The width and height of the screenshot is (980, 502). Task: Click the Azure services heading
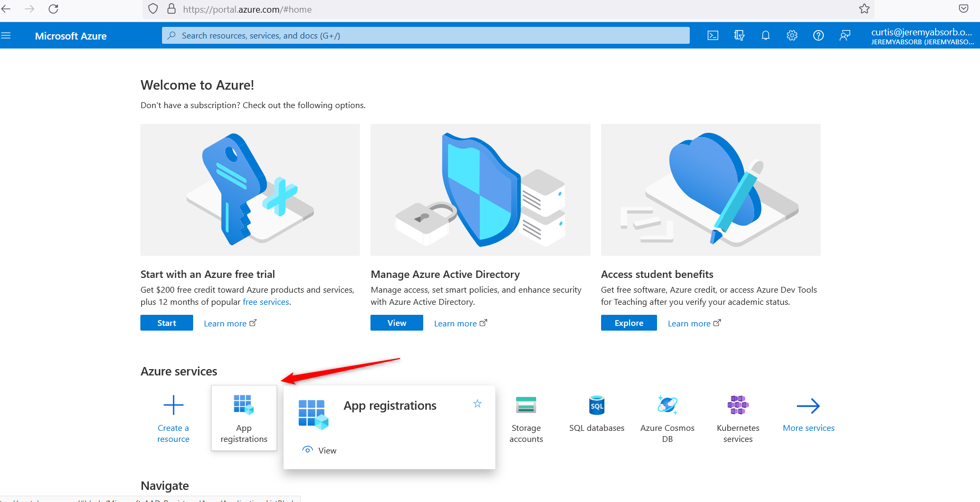pos(179,371)
